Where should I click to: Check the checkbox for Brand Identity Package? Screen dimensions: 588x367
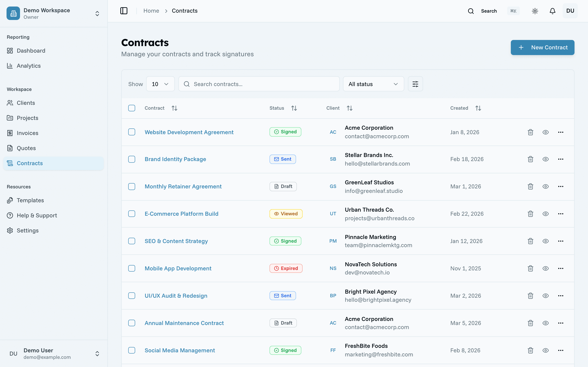coord(132,159)
